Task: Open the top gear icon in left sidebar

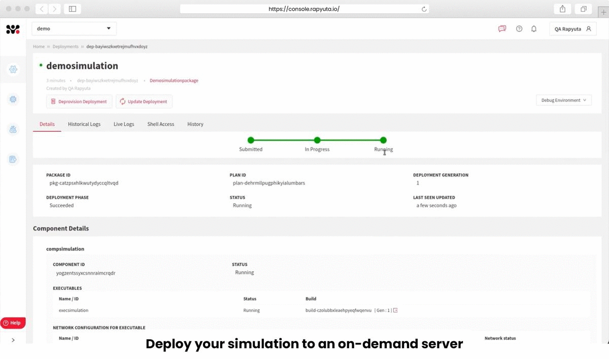Action: point(13,69)
